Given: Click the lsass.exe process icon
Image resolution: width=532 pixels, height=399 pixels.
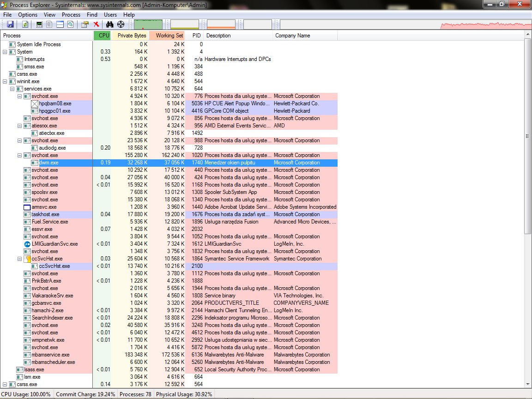Looking at the screenshot, I should point(20,369).
